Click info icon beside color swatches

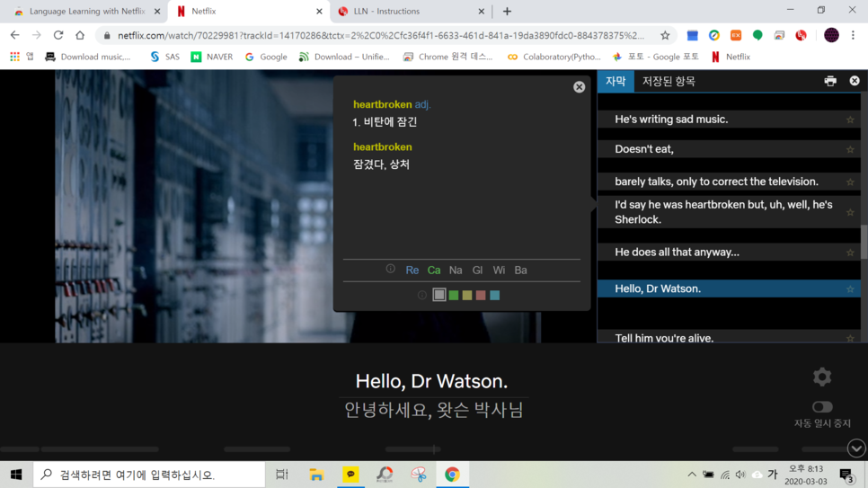tap(421, 296)
